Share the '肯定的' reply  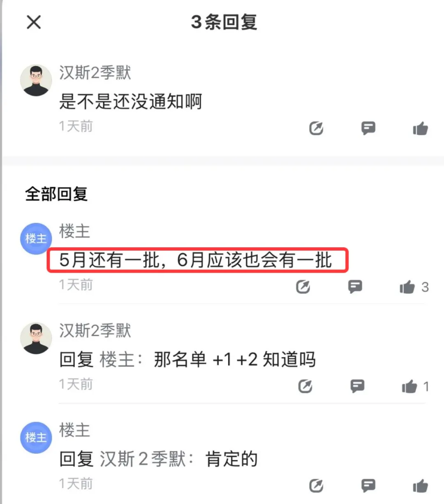316,485
